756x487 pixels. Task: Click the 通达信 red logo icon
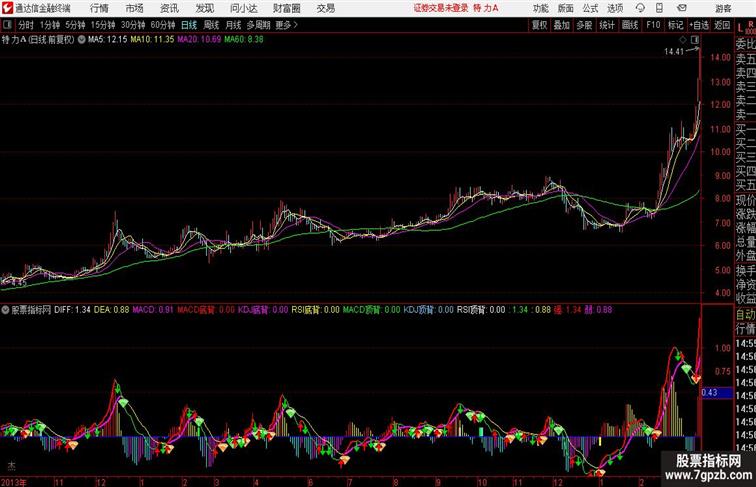pos(7,8)
